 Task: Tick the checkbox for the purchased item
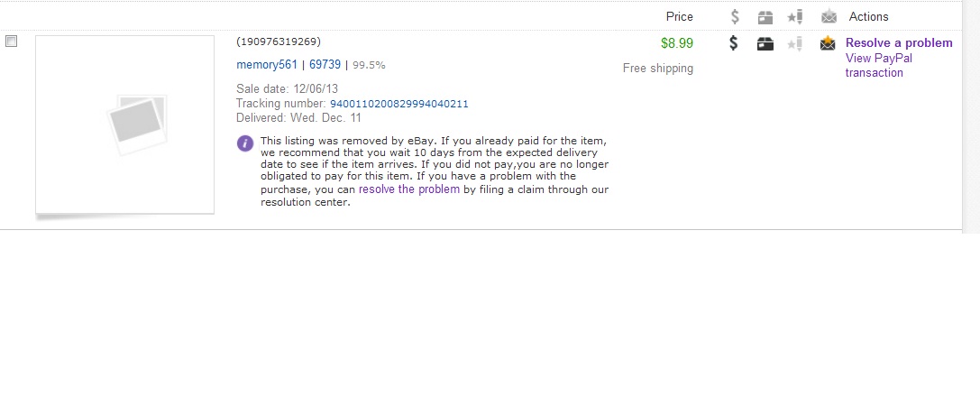(12, 41)
